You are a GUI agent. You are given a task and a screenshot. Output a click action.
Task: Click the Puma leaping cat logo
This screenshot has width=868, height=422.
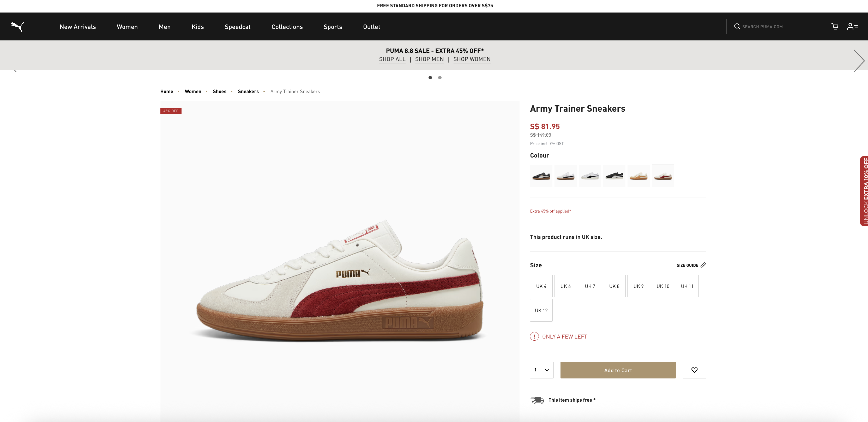[17, 27]
